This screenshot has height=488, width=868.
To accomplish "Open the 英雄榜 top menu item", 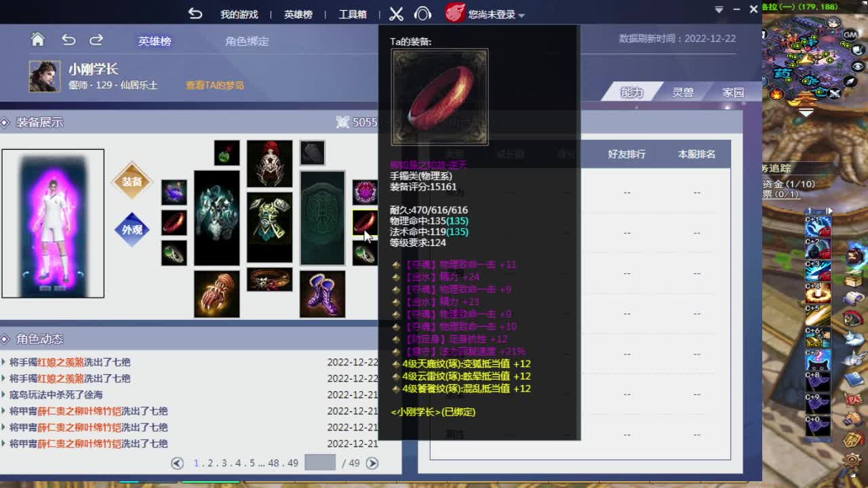I will tap(298, 14).
